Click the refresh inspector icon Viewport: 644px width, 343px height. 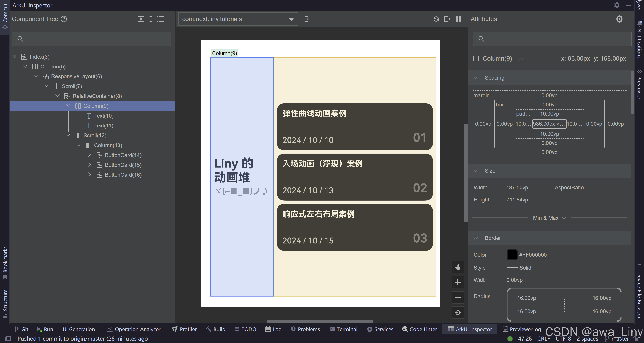[x=436, y=19]
